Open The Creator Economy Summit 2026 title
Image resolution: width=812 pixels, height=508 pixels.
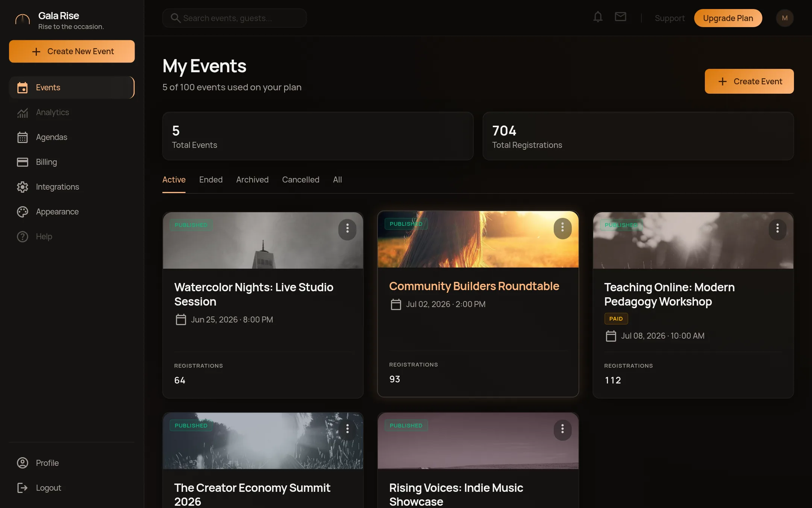(252, 494)
